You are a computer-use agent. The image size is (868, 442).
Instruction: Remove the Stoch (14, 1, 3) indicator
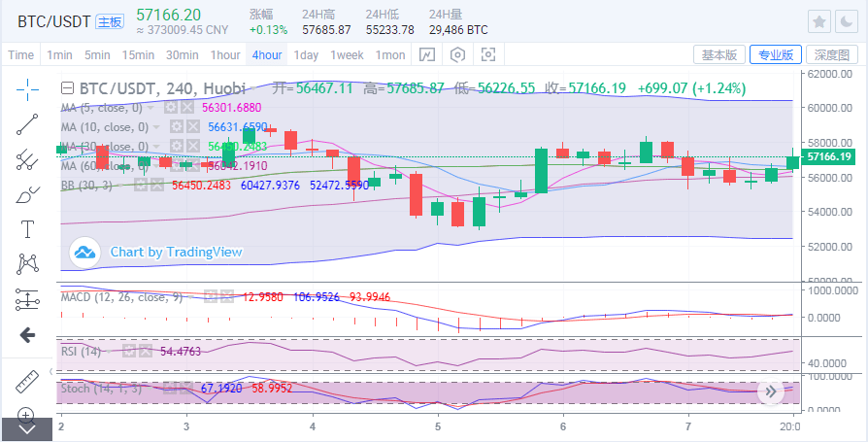point(186,389)
